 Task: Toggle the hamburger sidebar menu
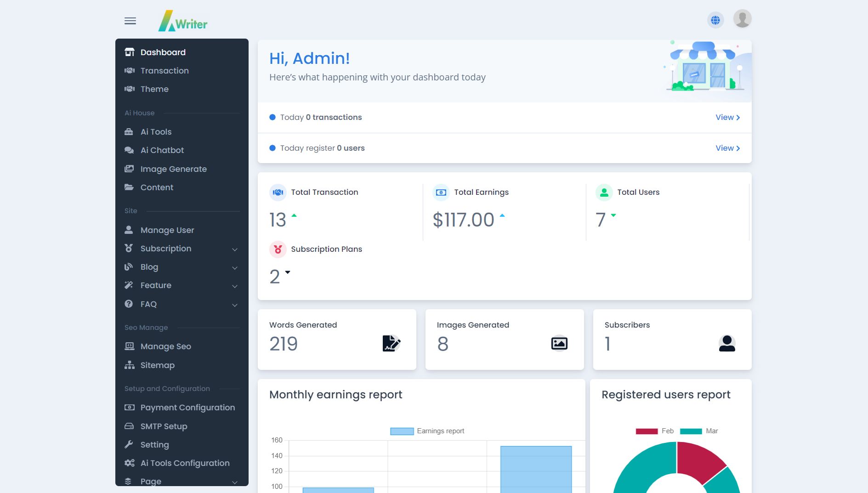130,21
